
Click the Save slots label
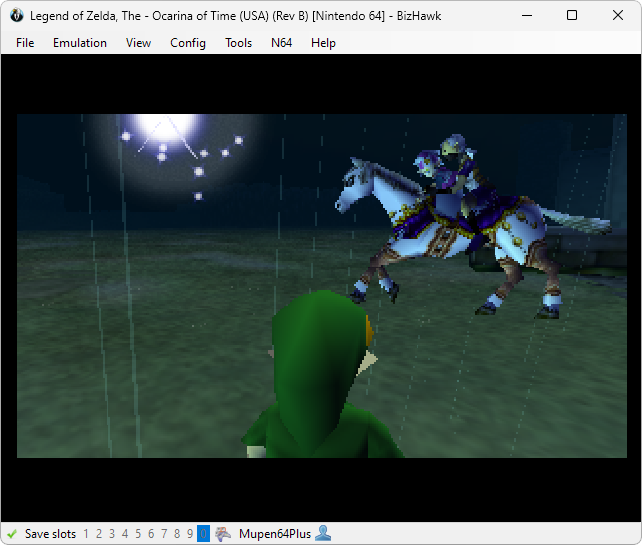pyautogui.click(x=50, y=534)
